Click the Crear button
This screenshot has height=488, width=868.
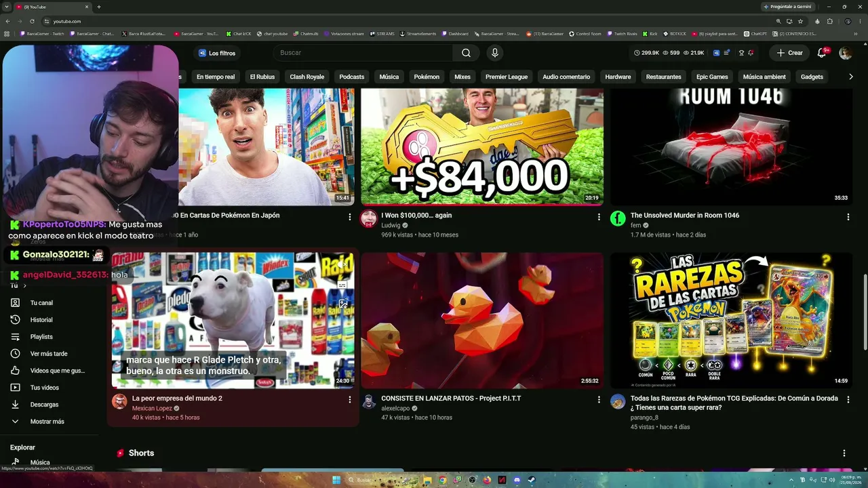790,53
